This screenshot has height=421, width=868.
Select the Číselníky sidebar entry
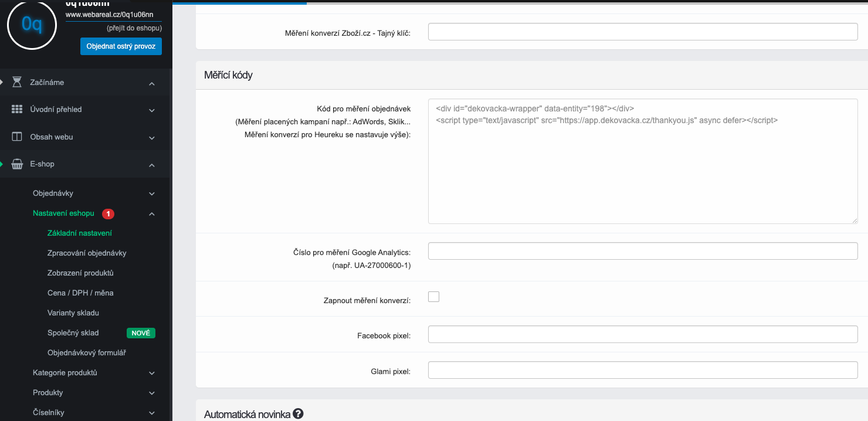(49, 413)
